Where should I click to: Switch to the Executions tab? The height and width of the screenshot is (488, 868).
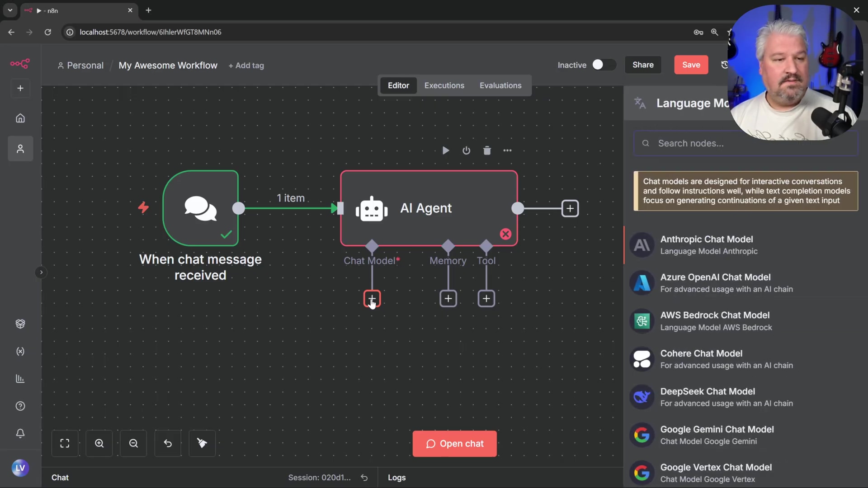444,85
